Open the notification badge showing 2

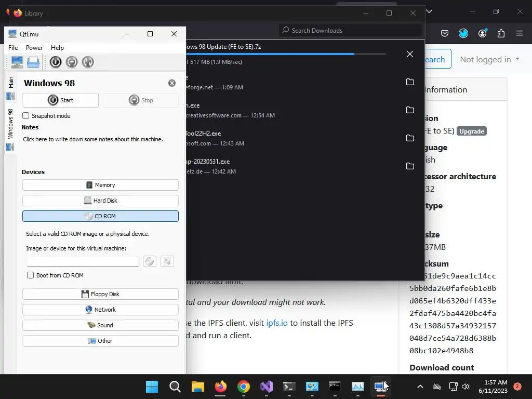517,387
